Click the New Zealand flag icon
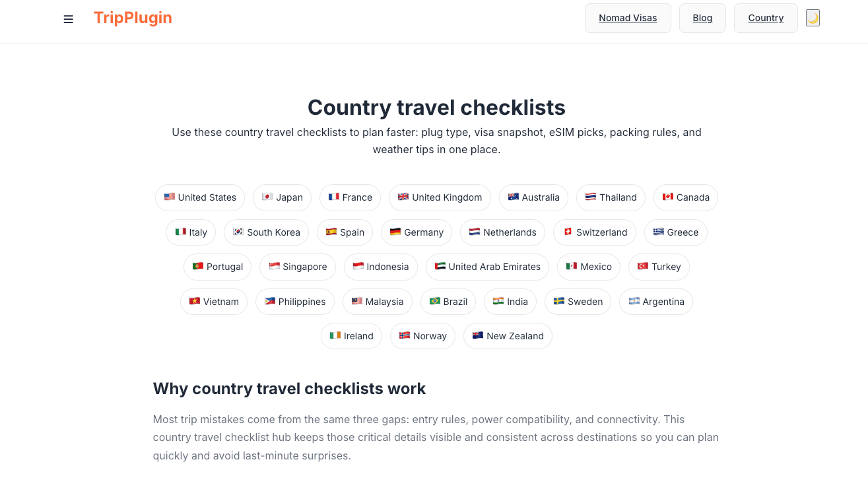 (477, 336)
